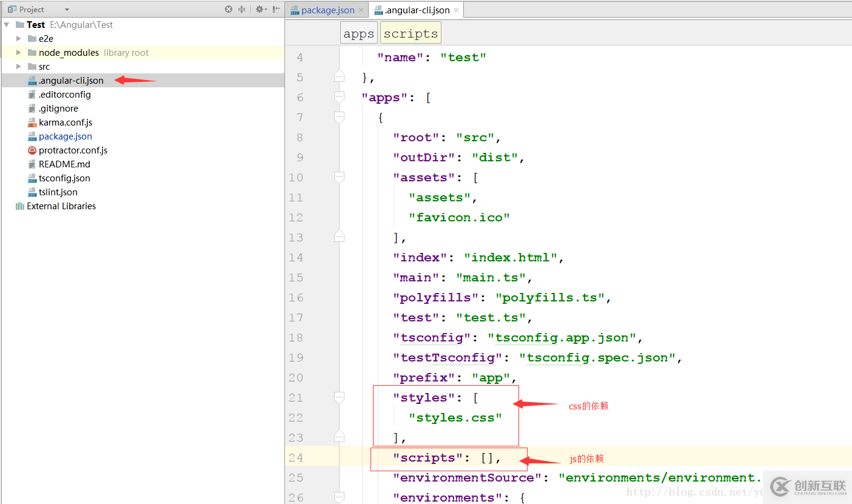Click the scripts breadcrumb

coord(411,33)
